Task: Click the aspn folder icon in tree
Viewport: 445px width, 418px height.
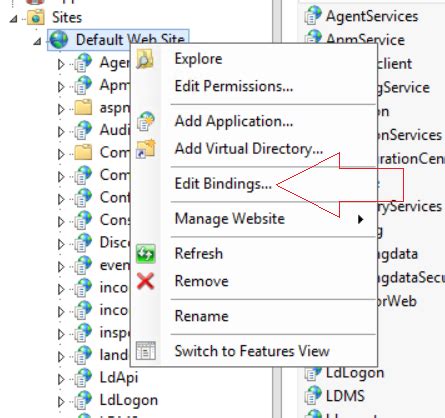Action: pos(83,107)
